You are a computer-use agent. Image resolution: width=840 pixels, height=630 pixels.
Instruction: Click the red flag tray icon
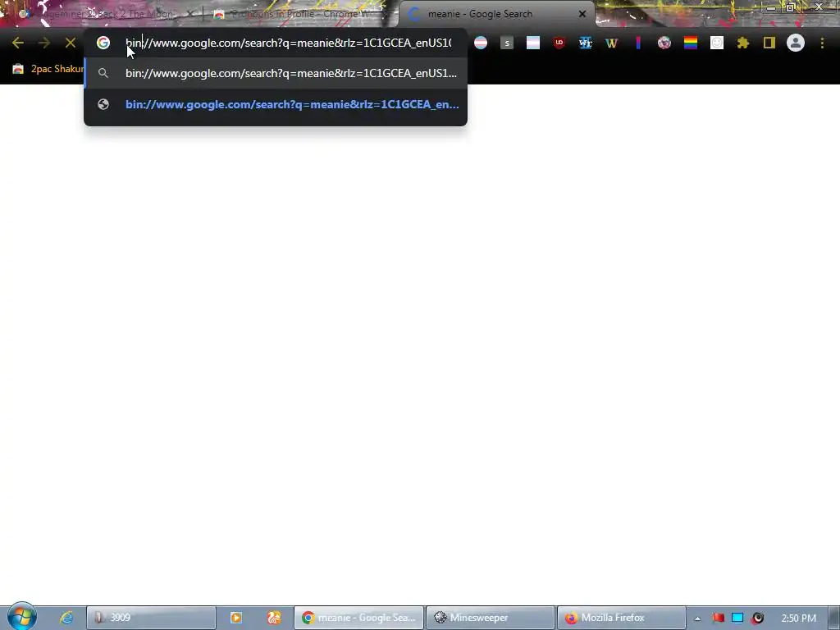coord(719,618)
